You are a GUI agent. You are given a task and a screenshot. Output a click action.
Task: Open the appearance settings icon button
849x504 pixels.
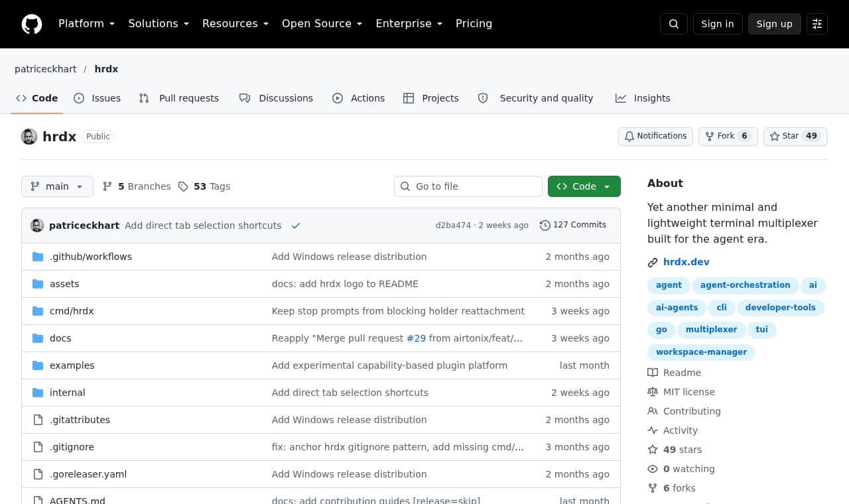[817, 24]
